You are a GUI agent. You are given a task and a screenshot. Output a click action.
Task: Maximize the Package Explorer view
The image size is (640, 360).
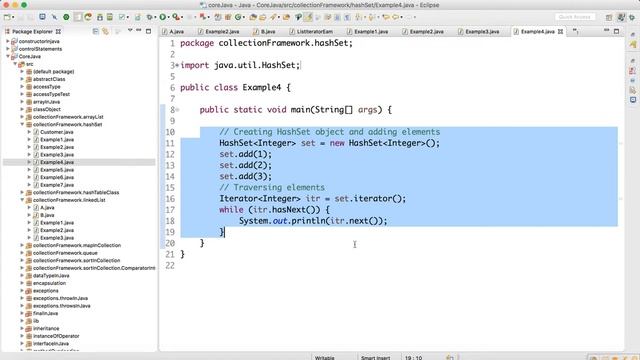pos(148,31)
